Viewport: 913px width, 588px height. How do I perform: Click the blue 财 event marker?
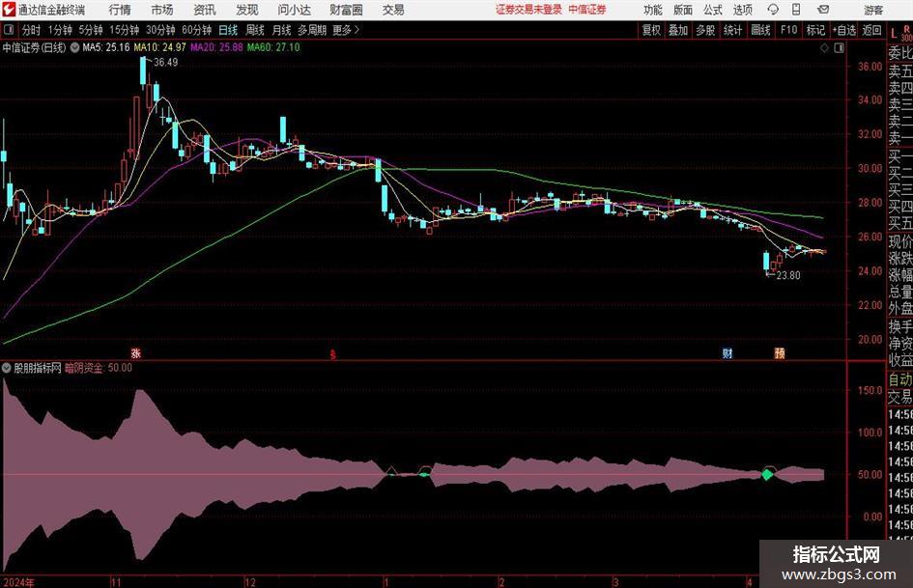728,352
